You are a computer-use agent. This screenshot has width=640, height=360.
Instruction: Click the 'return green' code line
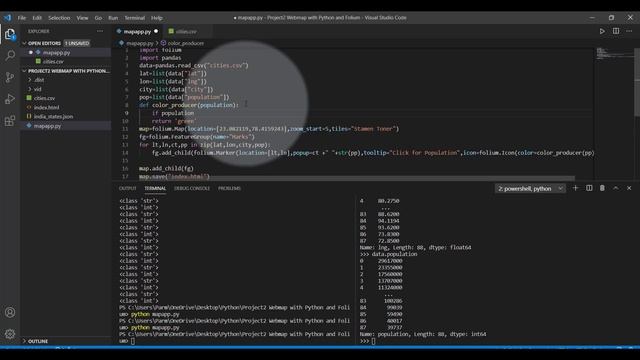173,121
